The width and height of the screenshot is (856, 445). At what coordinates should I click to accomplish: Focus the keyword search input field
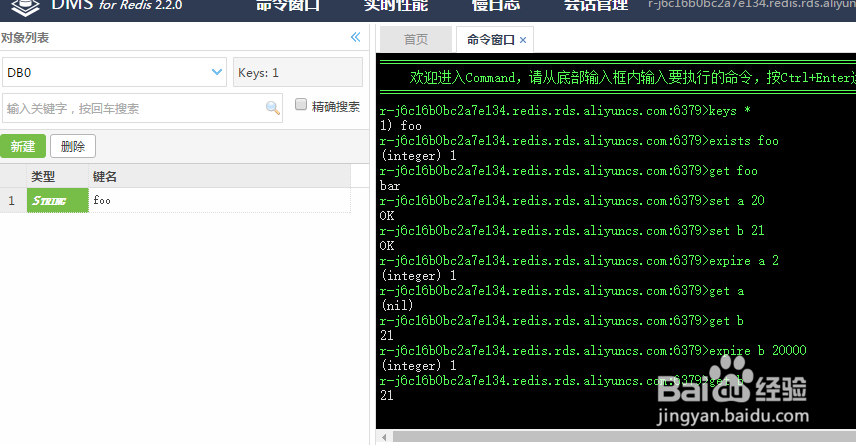tap(142, 108)
